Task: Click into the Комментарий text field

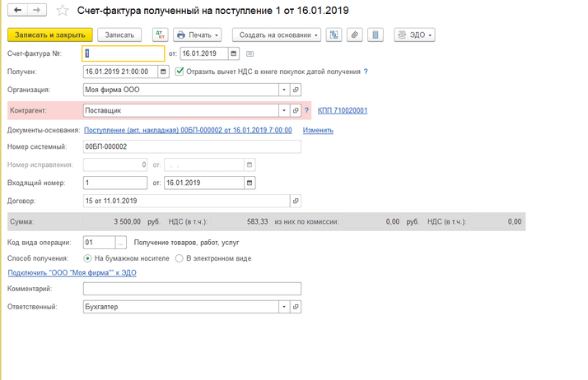Action: click(x=192, y=289)
